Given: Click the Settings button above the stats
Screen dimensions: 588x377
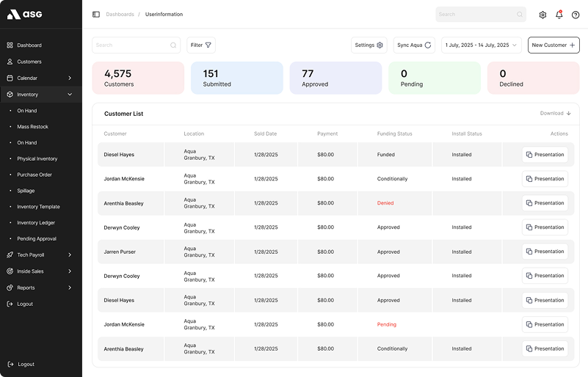Looking at the screenshot, I should pyautogui.click(x=369, y=45).
